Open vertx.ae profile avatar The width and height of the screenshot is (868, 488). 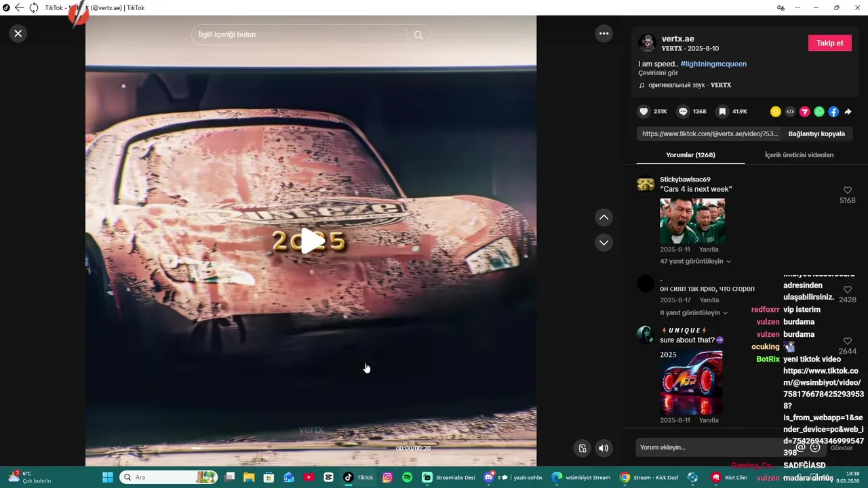tap(647, 43)
